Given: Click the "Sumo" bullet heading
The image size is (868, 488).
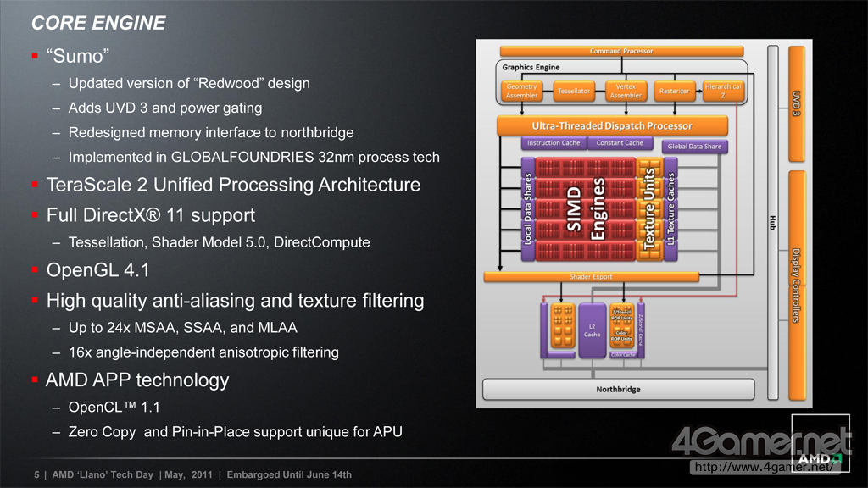Looking at the screenshot, I should pyautogui.click(x=77, y=56).
